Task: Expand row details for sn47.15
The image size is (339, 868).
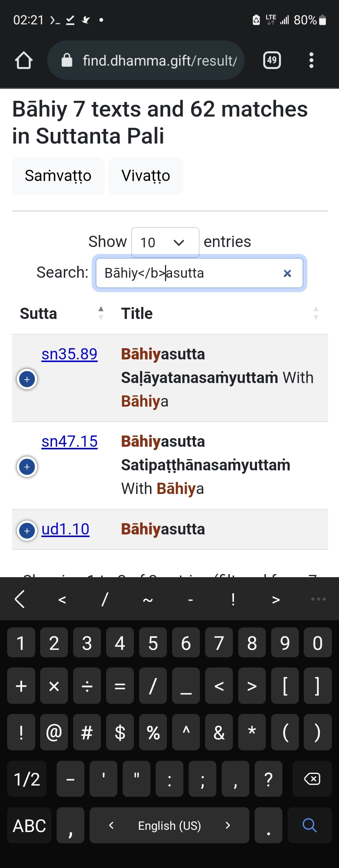Action: [x=27, y=467]
